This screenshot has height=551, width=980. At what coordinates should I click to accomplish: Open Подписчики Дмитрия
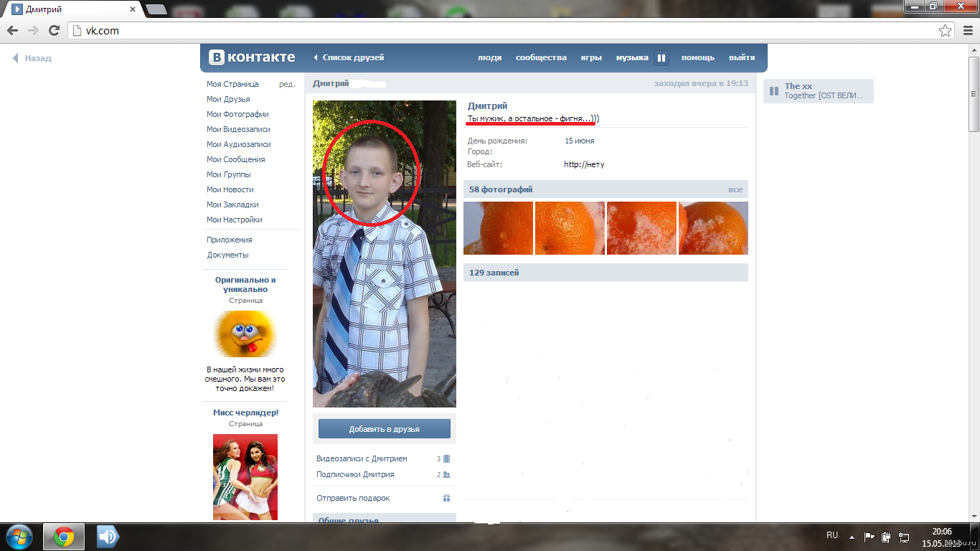tap(355, 474)
